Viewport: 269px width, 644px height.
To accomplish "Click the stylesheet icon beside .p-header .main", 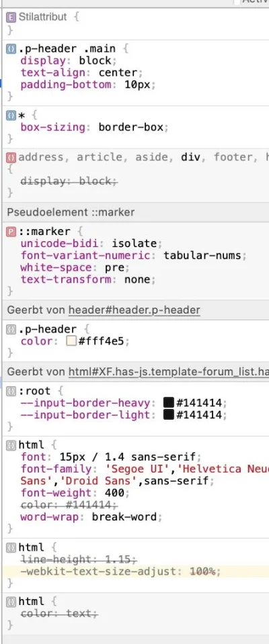I will coord(11,49).
